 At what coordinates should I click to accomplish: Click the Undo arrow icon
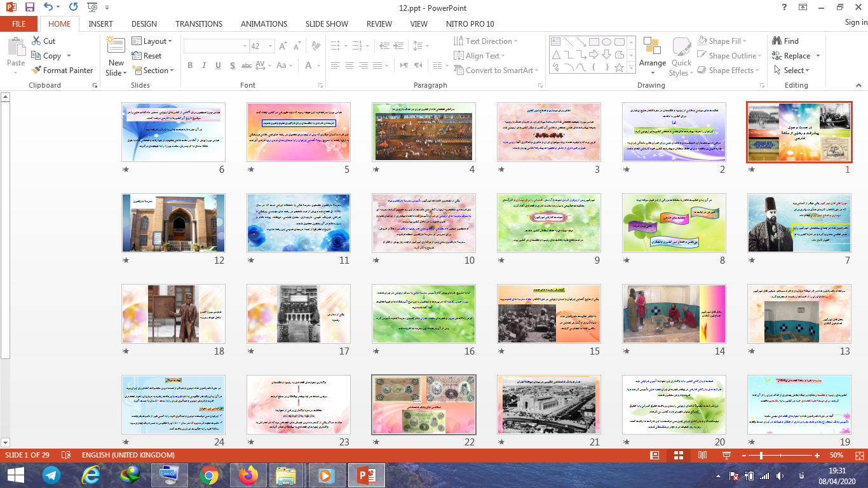[49, 8]
